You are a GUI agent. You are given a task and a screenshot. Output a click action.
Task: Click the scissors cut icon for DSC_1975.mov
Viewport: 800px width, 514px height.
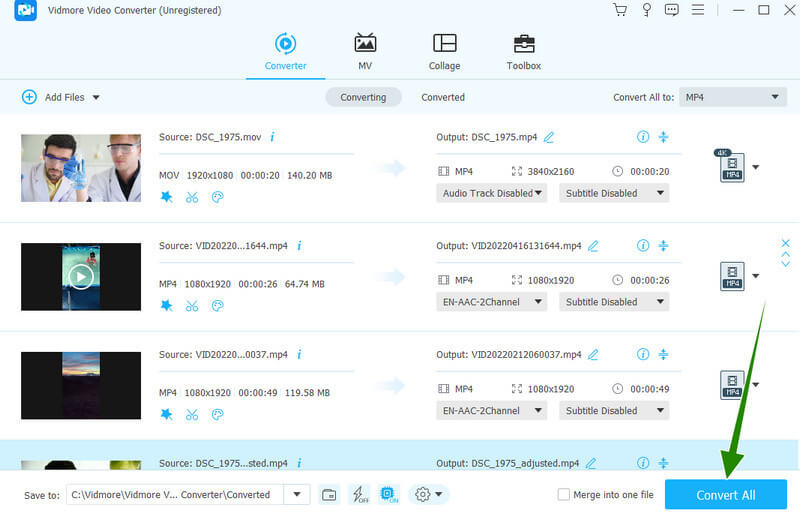click(x=192, y=197)
